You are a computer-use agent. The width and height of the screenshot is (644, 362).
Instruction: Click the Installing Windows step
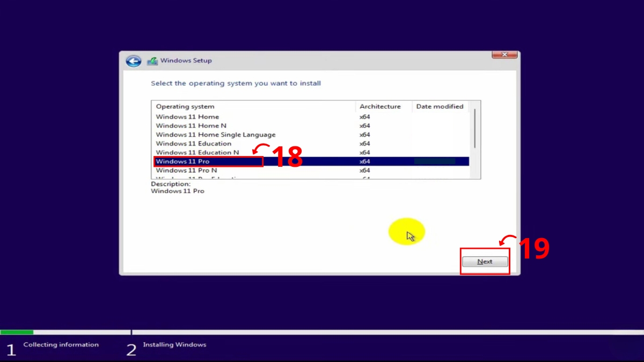click(x=175, y=344)
